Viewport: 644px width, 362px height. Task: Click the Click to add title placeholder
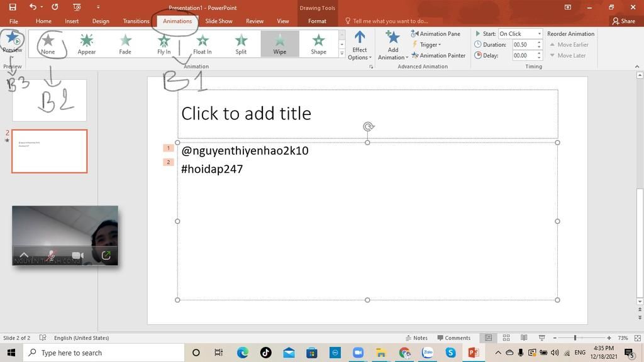pos(367,114)
